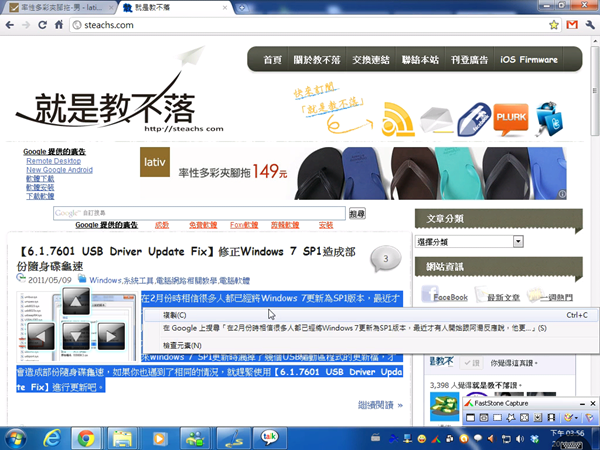Click the New Google Android ad link
Viewport: 600px width, 450px height.
pos(59,170)
